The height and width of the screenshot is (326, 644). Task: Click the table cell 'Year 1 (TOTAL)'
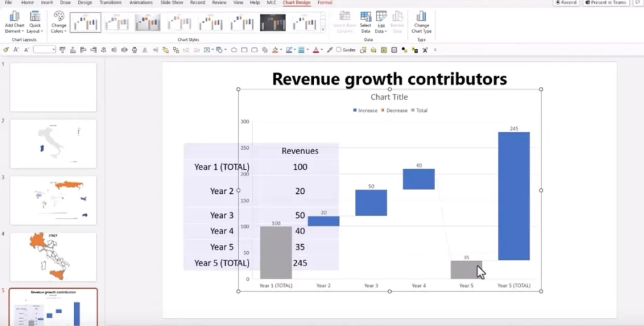click(x=221, y=167)
